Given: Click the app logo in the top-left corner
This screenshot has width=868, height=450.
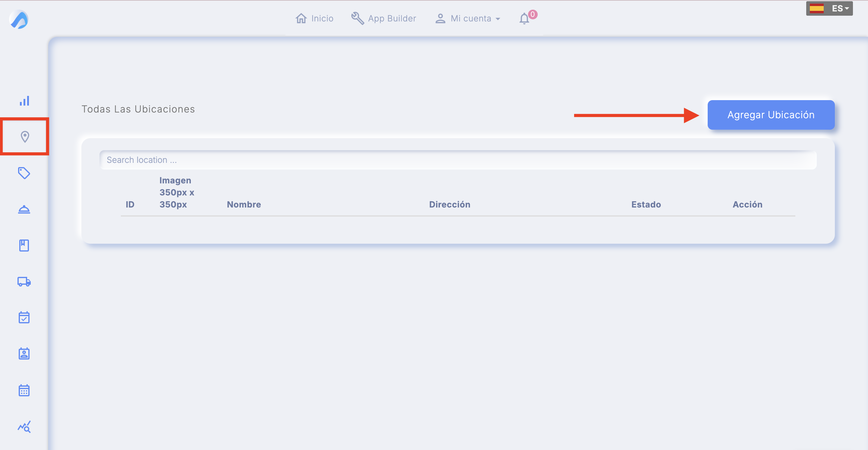Looking at the screenshot, I should pyautogui.click(x=19, y=19).
